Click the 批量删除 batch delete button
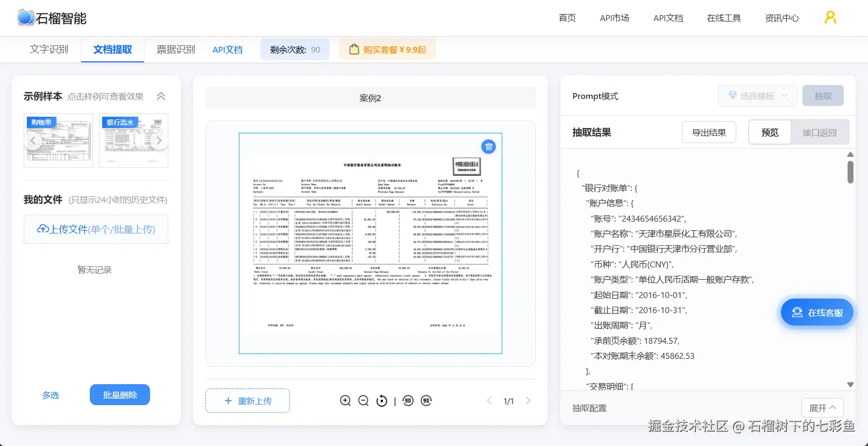 point(120,395)
